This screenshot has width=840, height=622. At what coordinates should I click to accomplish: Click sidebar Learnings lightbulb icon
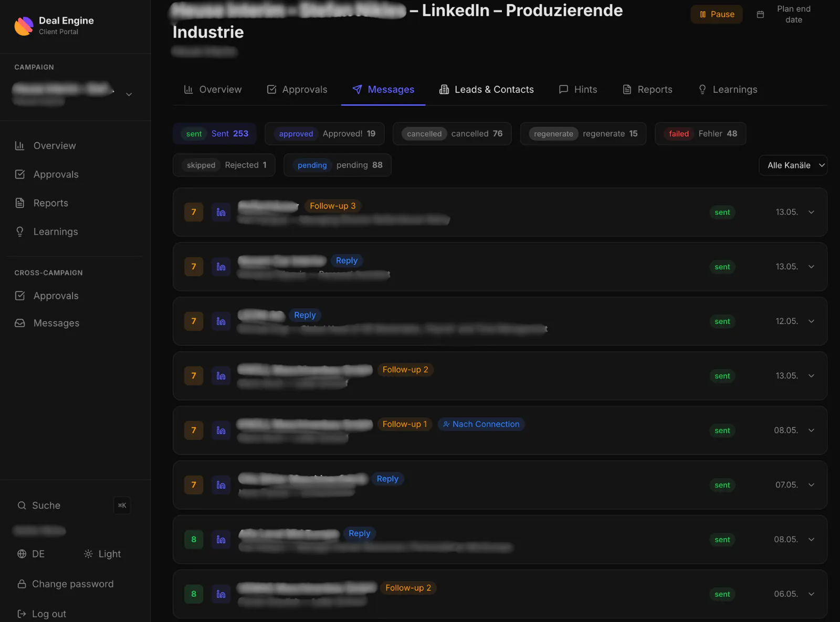click(x=19, y=231)
